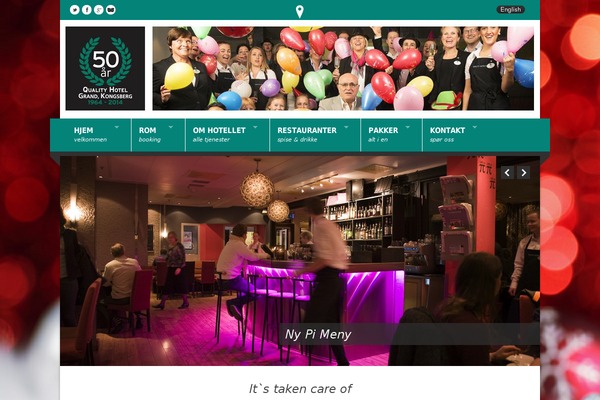Switch language to English

click(x=510, y=10)
